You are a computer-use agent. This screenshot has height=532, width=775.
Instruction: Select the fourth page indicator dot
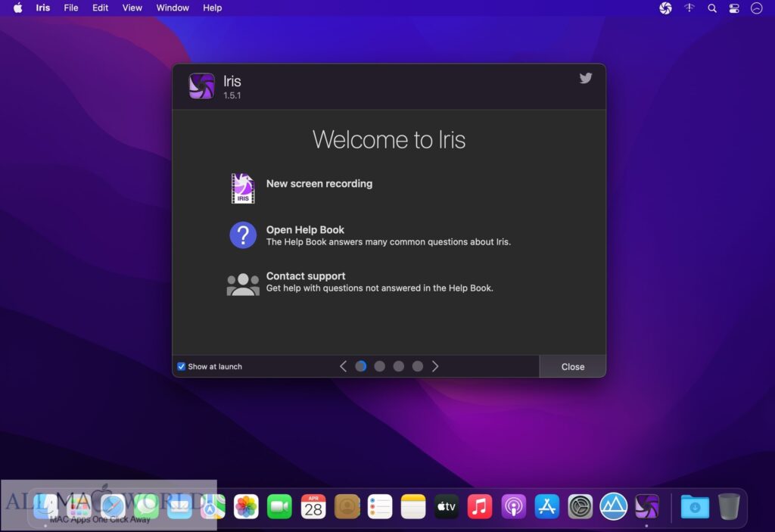pos(418,366)
